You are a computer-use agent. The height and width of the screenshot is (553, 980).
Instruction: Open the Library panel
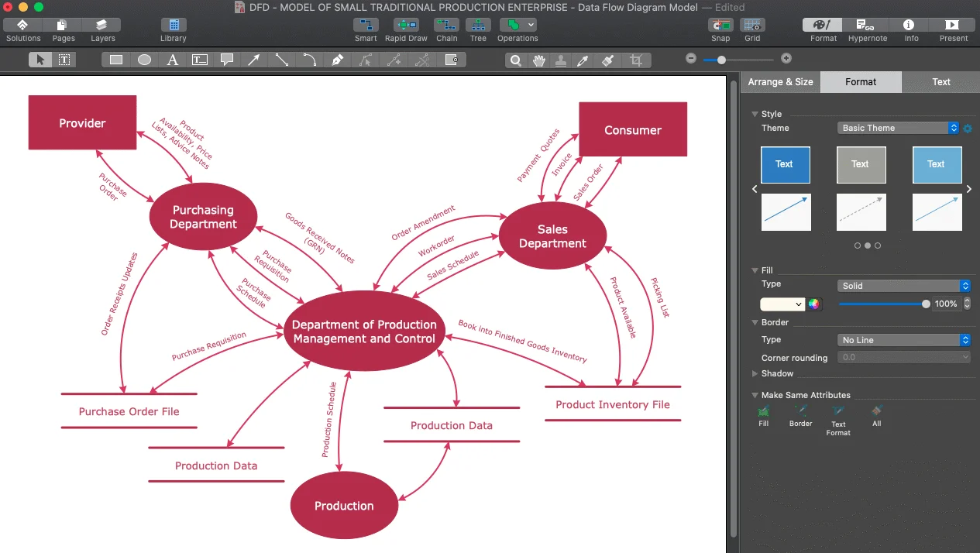point(173,29)
